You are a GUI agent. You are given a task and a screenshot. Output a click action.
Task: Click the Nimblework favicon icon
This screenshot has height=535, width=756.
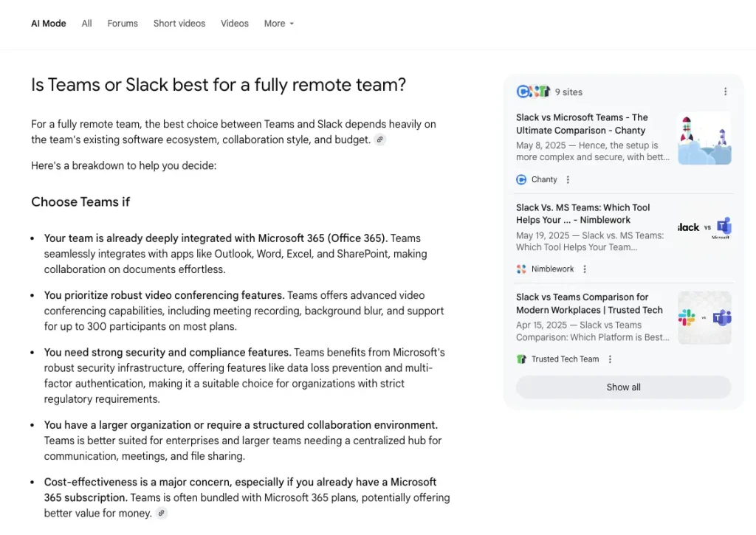pos(521,269)
